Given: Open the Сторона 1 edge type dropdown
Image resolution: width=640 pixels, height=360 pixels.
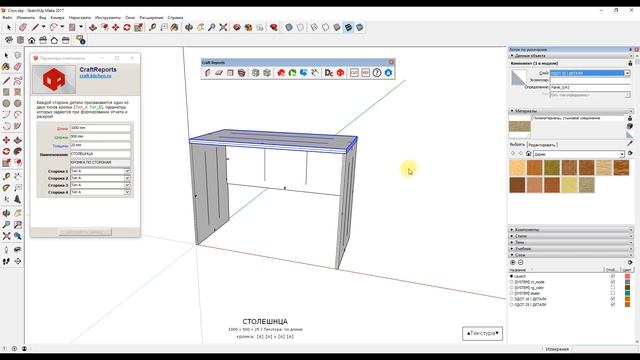Looking at the screenshot, I should (127, 171).
